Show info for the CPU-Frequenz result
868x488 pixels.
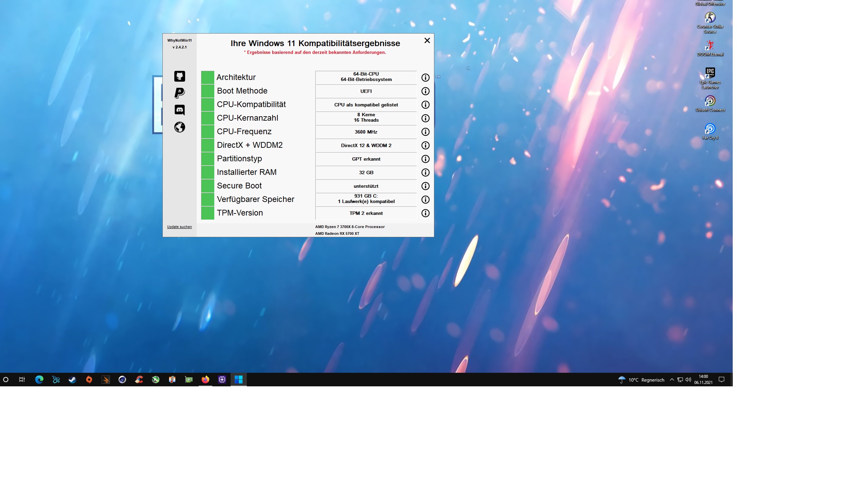pos(425,132)
